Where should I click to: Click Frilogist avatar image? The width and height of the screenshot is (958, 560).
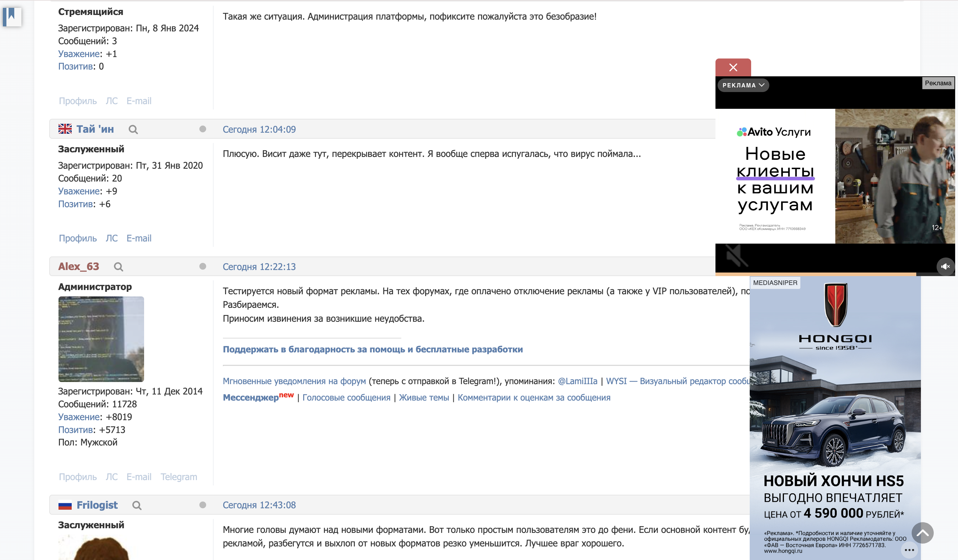[x=101, y=548]
